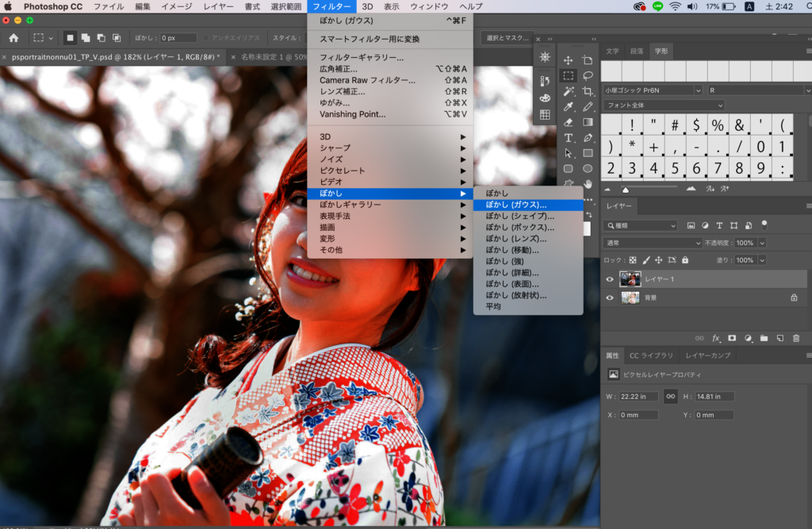Click the delete layer trash icon
This screenshot has width=812, height=529.
[x=796, y=338]
